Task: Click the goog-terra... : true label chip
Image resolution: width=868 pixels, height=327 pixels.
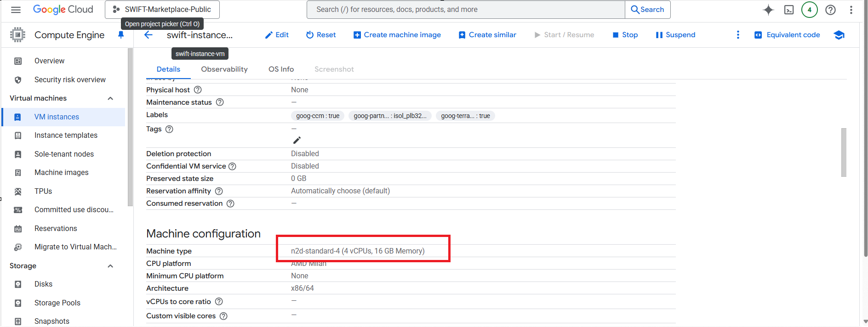Action: click(465, 116)
